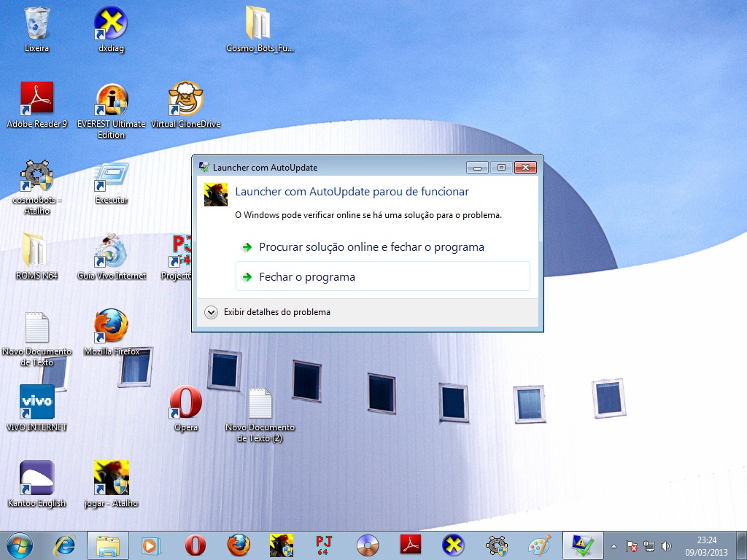Open the Lixeira recycle bin icon

coord(36,25)
